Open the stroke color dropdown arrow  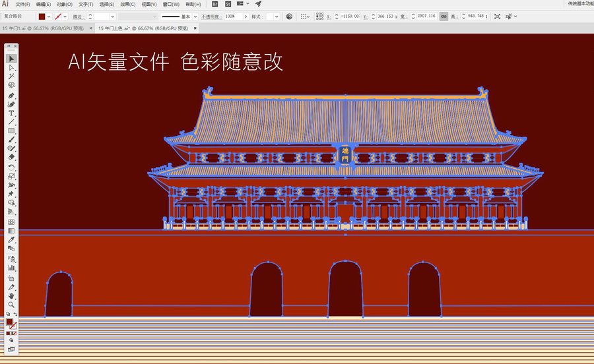65,16
